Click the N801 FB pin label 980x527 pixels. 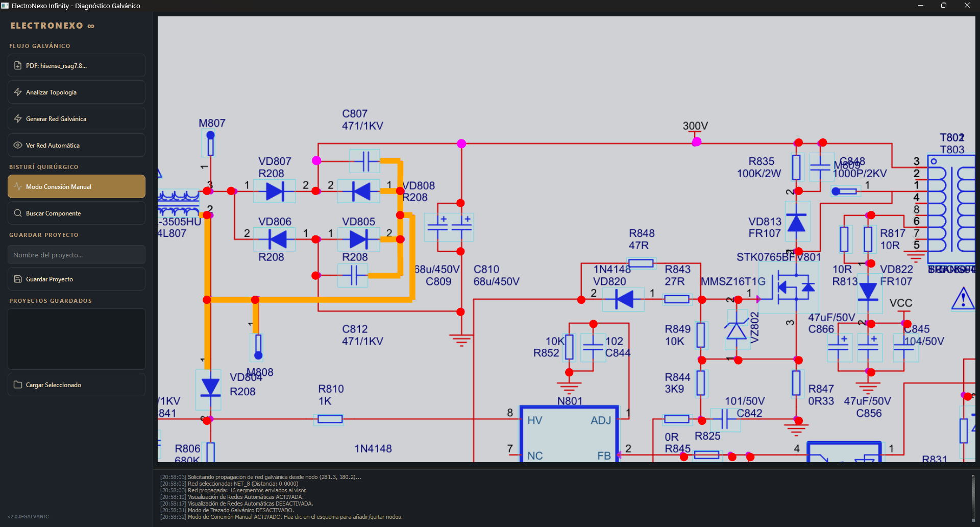604,456
